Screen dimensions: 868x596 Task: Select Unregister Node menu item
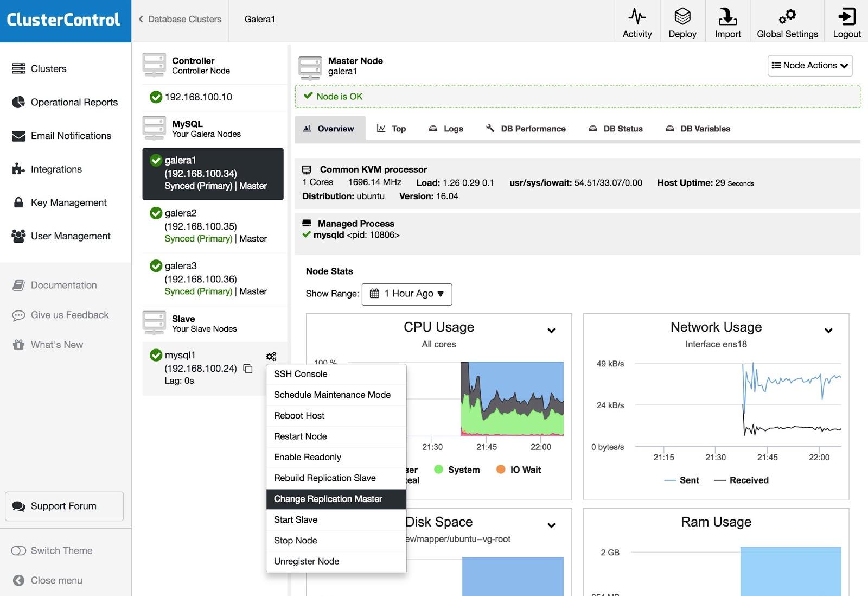[336, 561]
